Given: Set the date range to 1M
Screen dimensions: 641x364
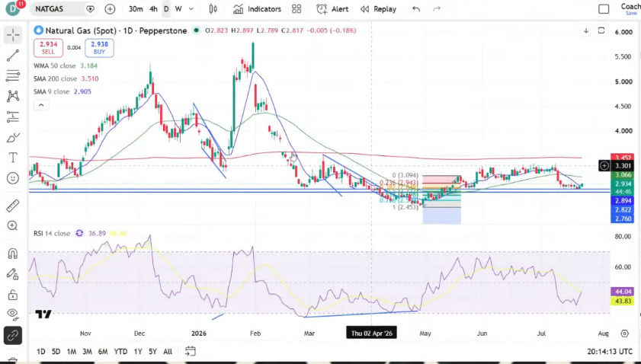Looking at the screenshot, I should tap(72, 351).
